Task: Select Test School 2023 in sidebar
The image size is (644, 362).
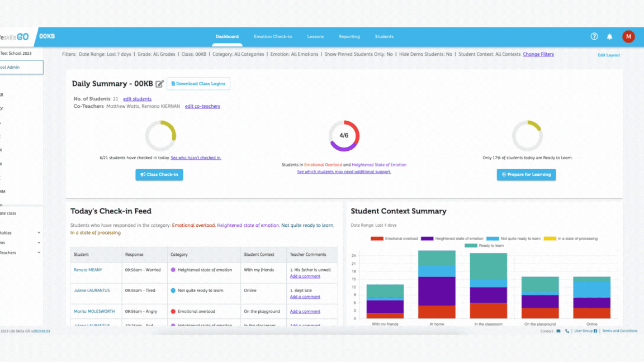Action: (16, 54)
